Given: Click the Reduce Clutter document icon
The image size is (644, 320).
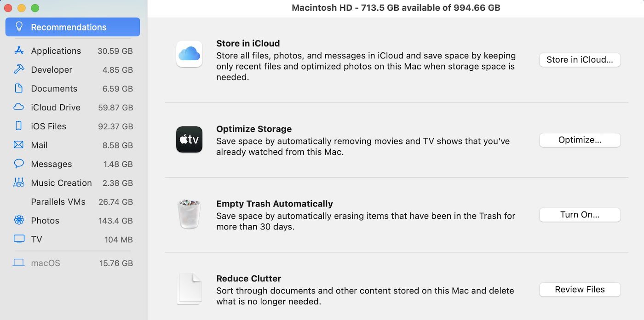Looking at the screenshot, I should 189,289.
